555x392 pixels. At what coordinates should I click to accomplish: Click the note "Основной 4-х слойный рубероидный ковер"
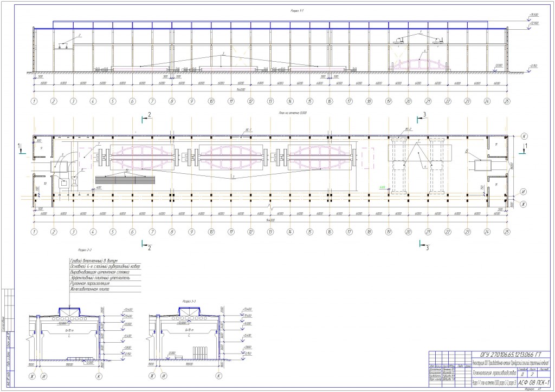(105, 266)
